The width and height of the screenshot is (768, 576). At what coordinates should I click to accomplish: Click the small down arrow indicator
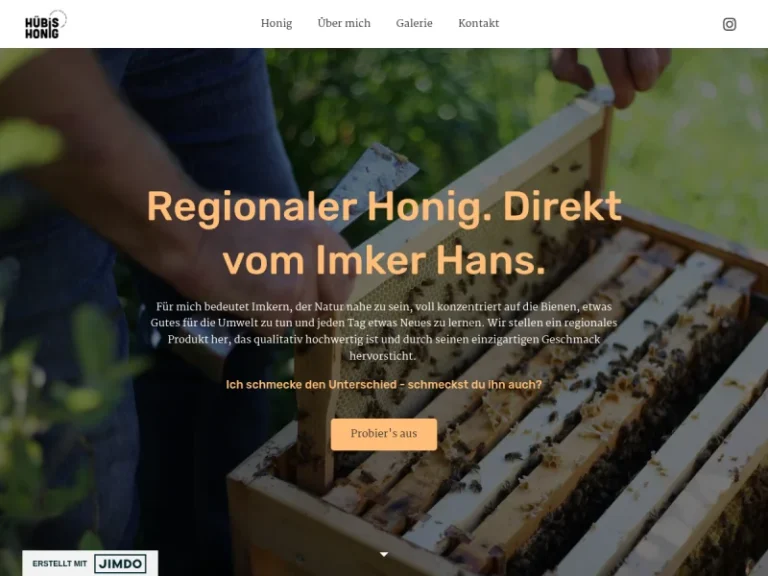(384, 554)
